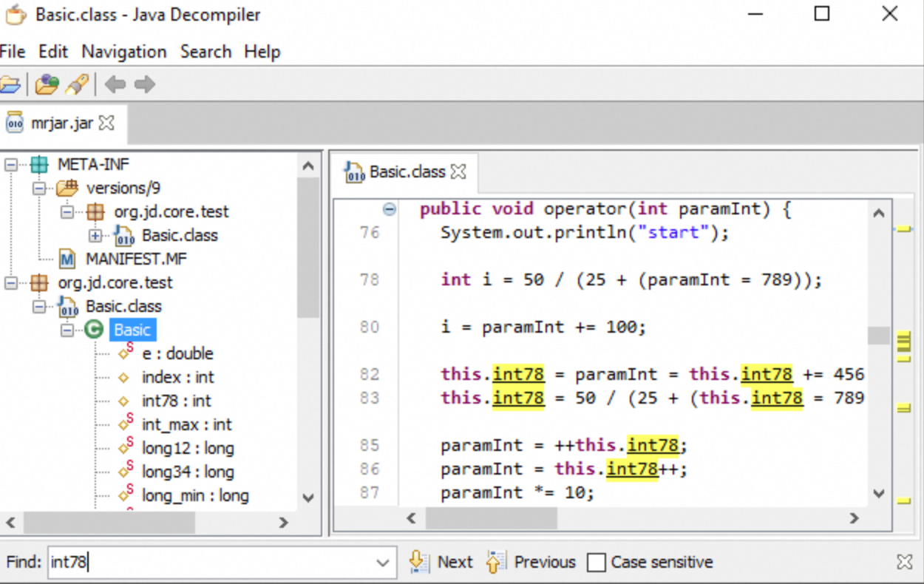Close the Basic.class editor tab
The image size is (924, 584).
pyautogui.click(x=458, y=172)
